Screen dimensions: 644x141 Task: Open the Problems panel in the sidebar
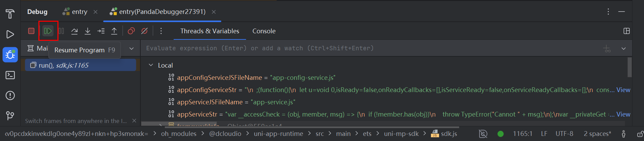pyautogui.click(x=10, y=95)
